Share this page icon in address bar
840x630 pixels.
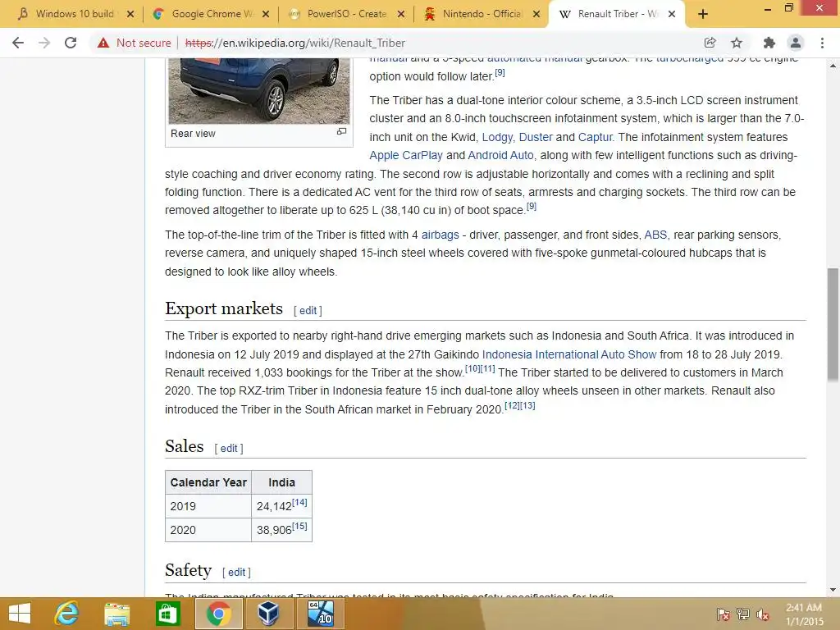710,43
